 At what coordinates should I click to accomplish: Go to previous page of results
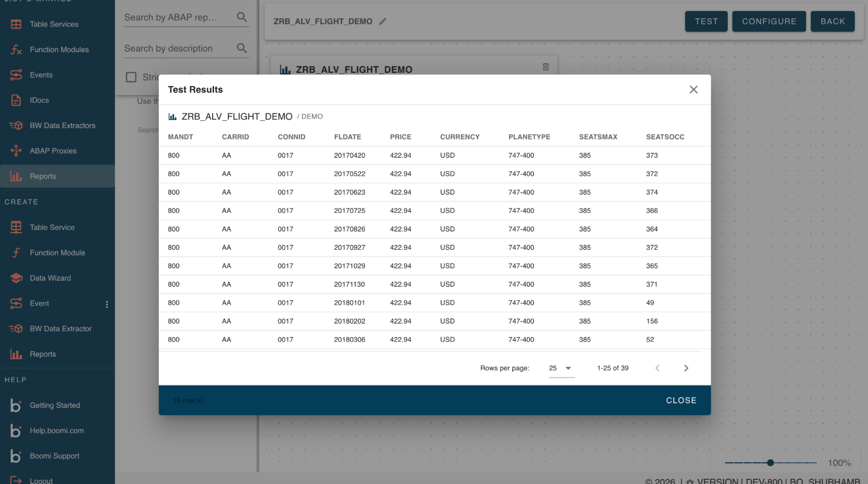(x=657, y=368)
